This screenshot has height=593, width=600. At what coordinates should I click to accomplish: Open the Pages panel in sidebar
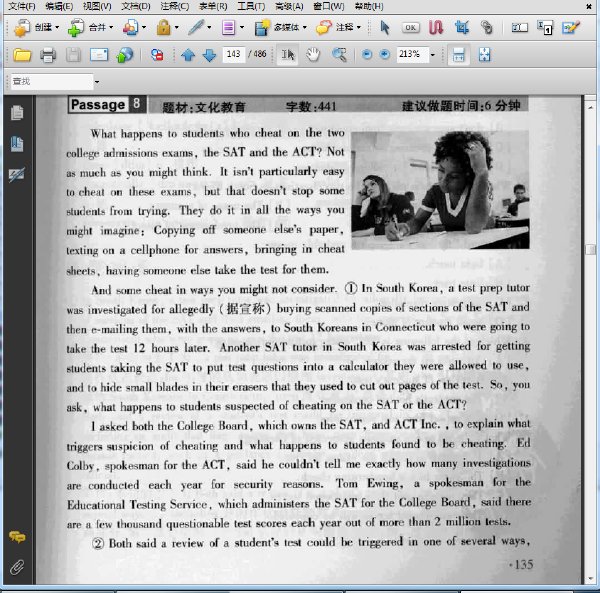17,113
